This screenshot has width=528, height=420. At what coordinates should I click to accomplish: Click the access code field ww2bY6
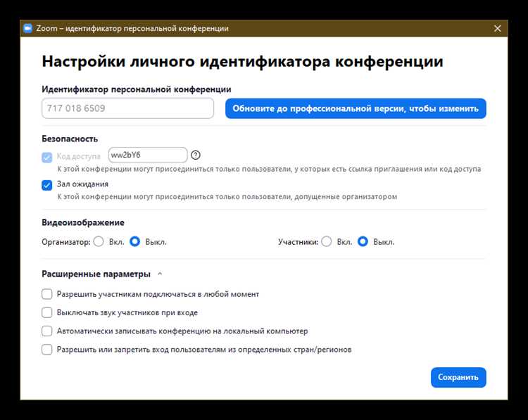click(x=148, y=155)
